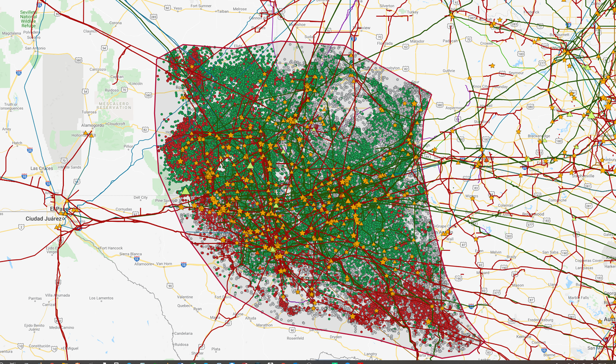Click the Las Cruces city label
Image resolution: width=616 pixels, height=364 pixels.
[x=41, y=168]
